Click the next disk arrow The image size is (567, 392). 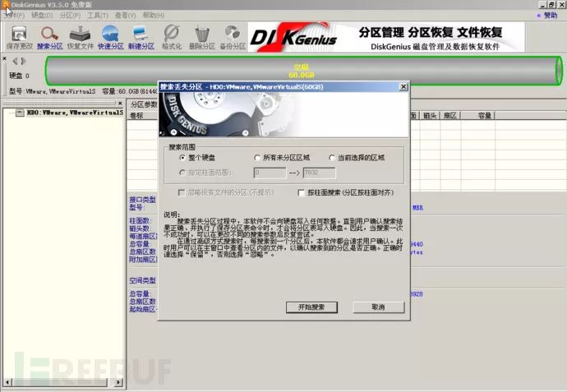[23, 61]
